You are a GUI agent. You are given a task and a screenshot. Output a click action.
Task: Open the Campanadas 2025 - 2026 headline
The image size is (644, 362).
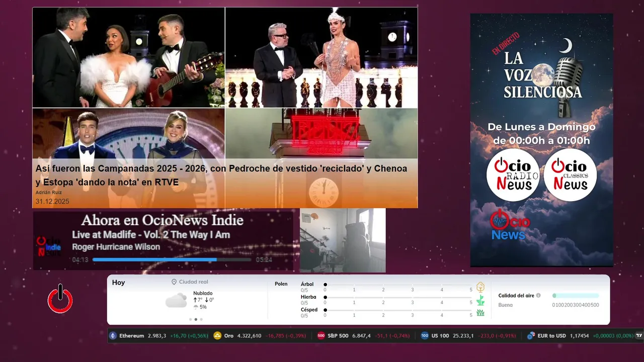point(221,175)
